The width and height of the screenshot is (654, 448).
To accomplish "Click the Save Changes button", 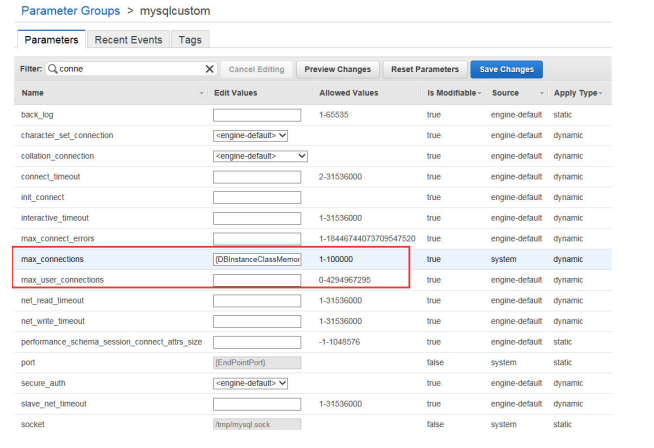I will click(x=506, y=69).
